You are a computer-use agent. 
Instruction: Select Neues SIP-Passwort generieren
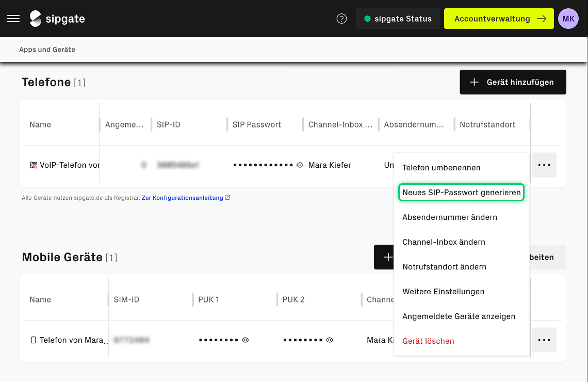(461, 193)
